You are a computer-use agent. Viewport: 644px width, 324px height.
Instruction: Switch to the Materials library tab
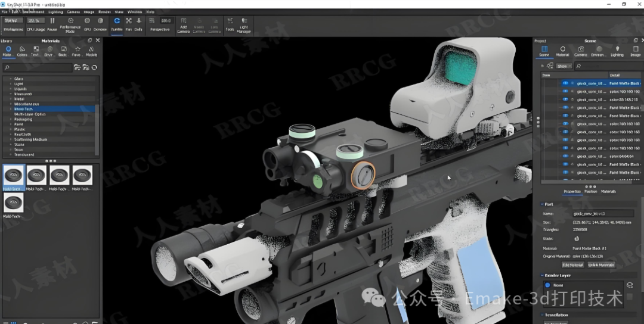(8, 51)
